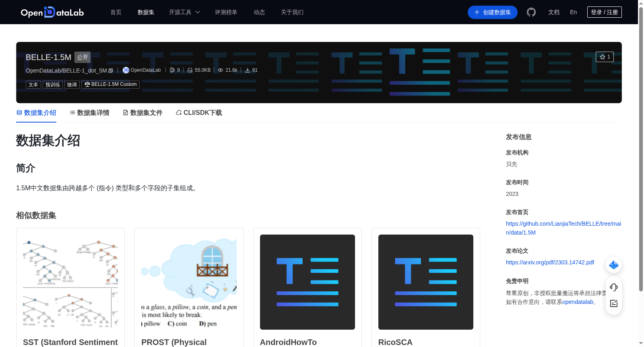The height and width of the screenshot is (347, 644).
Task: Open SST dataset card thumbnail
Action: tap(70, 282)
